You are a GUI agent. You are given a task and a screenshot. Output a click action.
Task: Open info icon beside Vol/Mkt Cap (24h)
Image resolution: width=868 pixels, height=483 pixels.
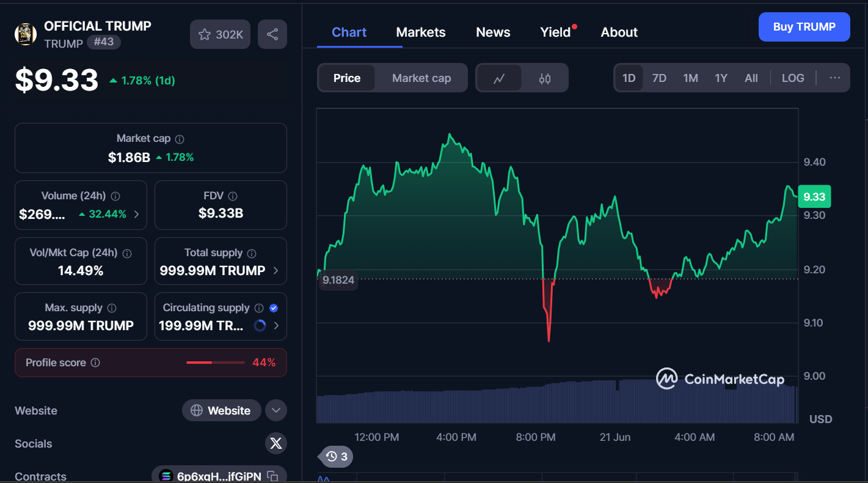coord(128,253)
